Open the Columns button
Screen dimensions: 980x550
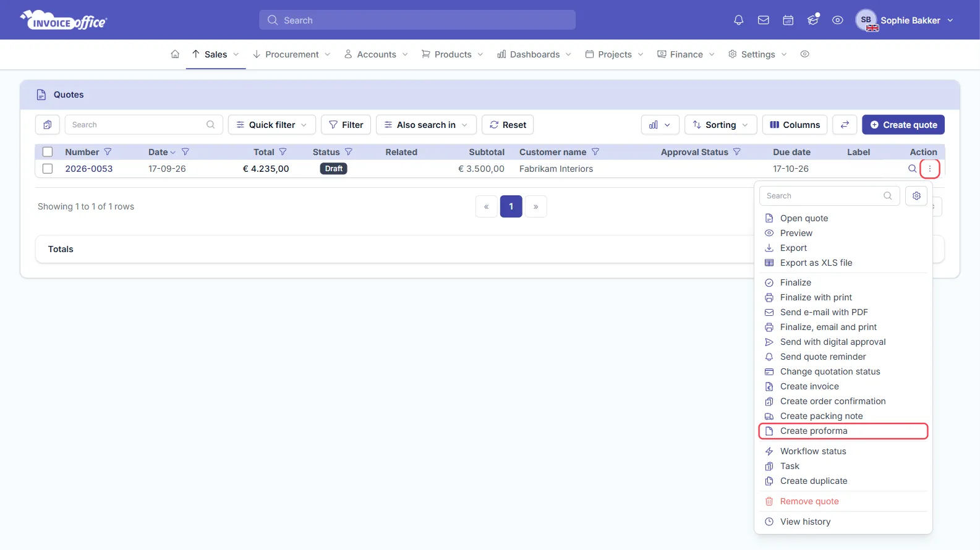795,125
